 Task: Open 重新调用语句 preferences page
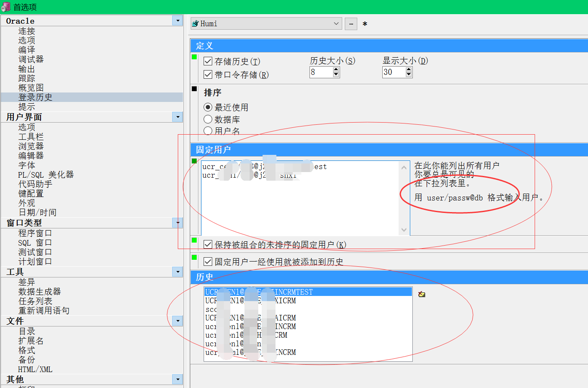pos(44,311)
